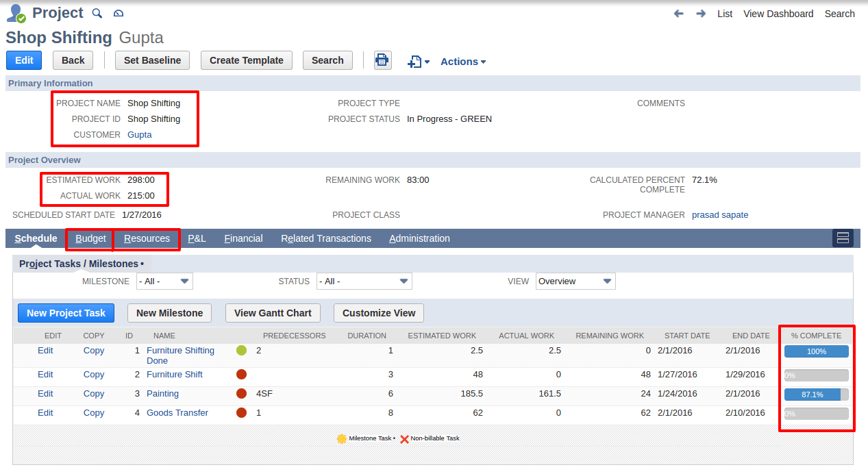
Task: Open the Furniture Shift task link
Action: pyautogui.click(x=175, y=375)
